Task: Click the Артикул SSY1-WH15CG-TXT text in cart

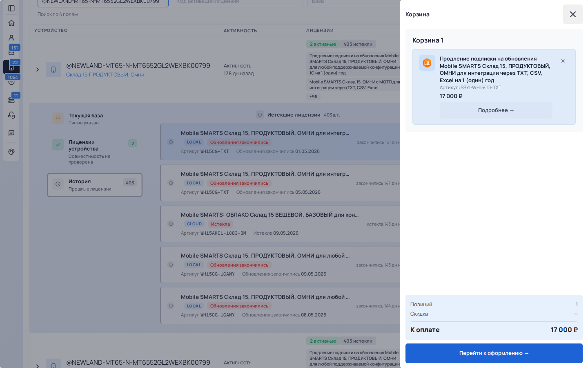Action: pyautogui.click(x=470, y=88)
